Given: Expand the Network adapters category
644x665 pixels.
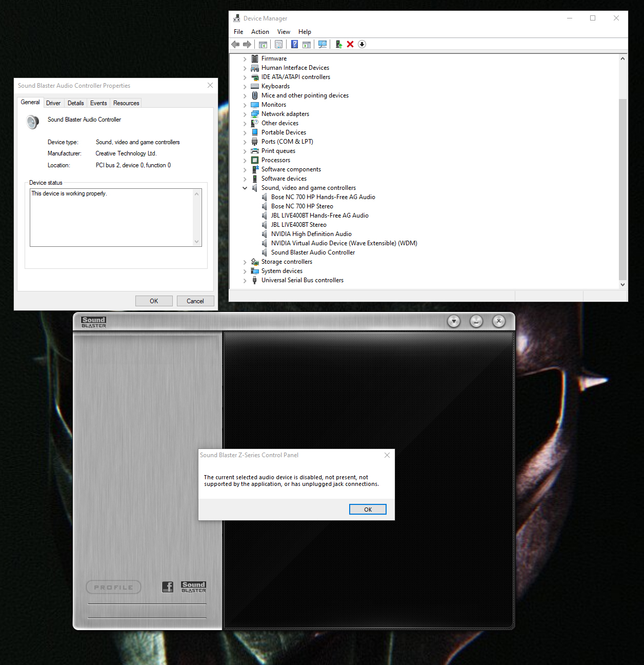Looking at the screenshot, I should (245, 114).
